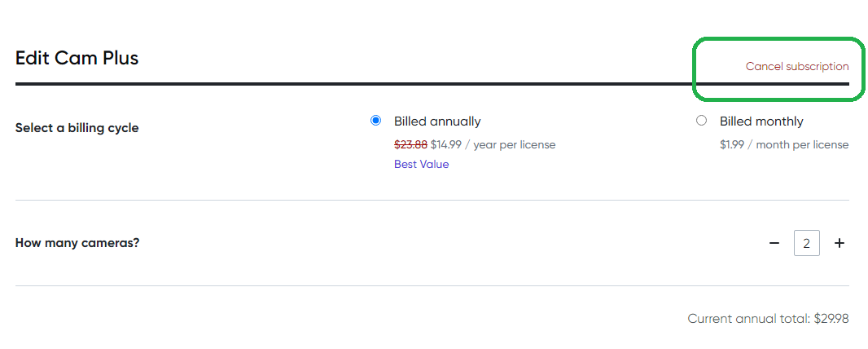The image size is (868, 349).
Task: Click the "How many cameras?" label
Action: coord(77,243)
